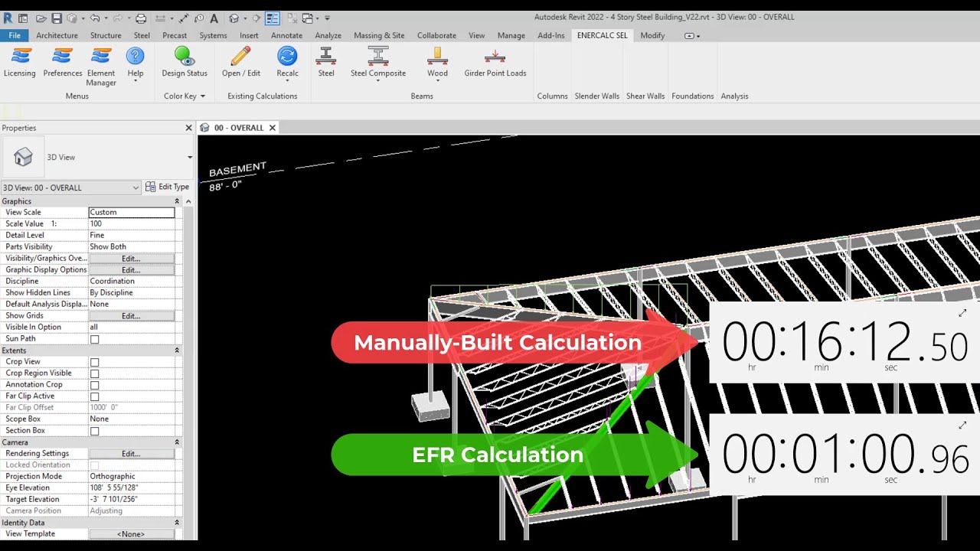Open the default 3D view tool
The height and width of the screenshot is (551, 980).
pyautogui.click(x=234, y=18)
